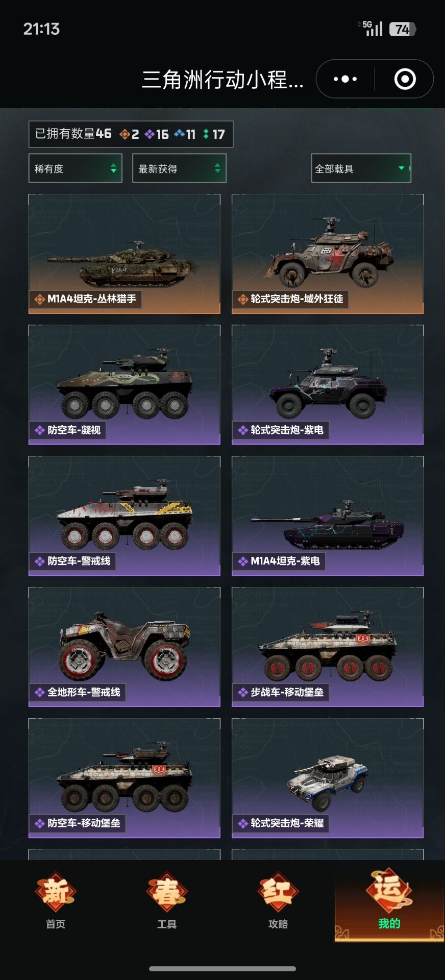Viewport: 445px width, 980px height.
Task: Open the 全地形车-警戒线 skin card
Action: click(x=125, y=647)
